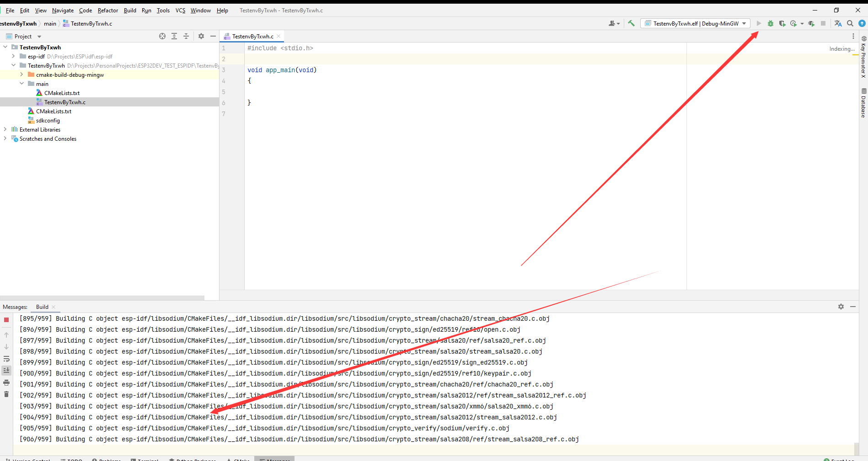
Task: Expand Scratches and Consoles node
Action: 5,138
